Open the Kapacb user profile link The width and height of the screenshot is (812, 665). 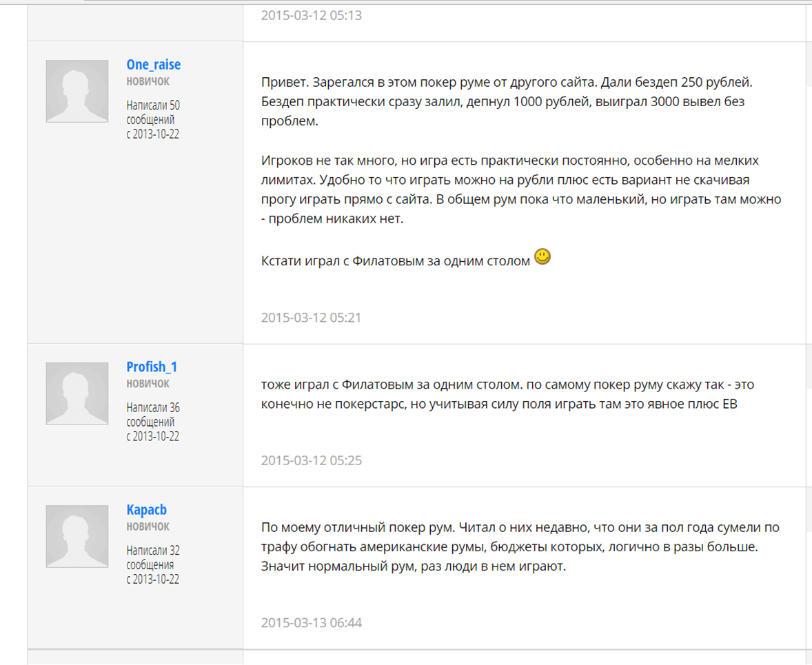pyautogui.click(x=146, y=510)
